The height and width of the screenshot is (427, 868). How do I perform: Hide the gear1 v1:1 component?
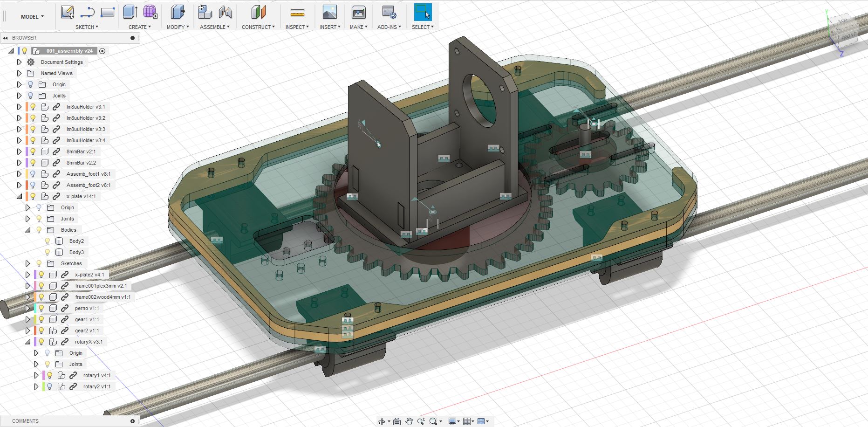41,319
